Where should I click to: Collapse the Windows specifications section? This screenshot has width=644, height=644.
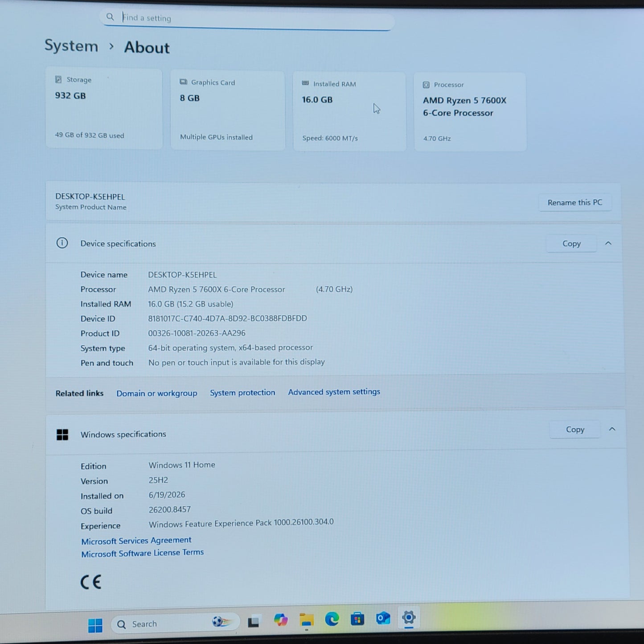pyautogui.click(x=612, y=429)
